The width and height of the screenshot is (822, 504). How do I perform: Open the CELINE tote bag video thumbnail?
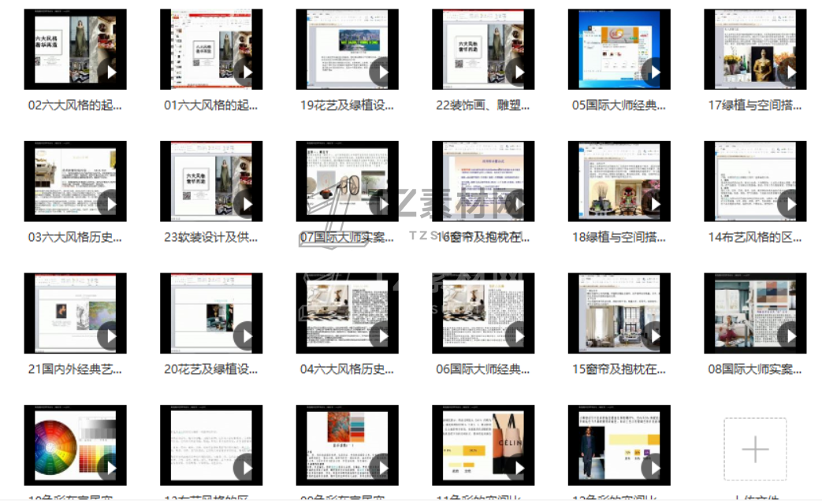coord(483,445)
